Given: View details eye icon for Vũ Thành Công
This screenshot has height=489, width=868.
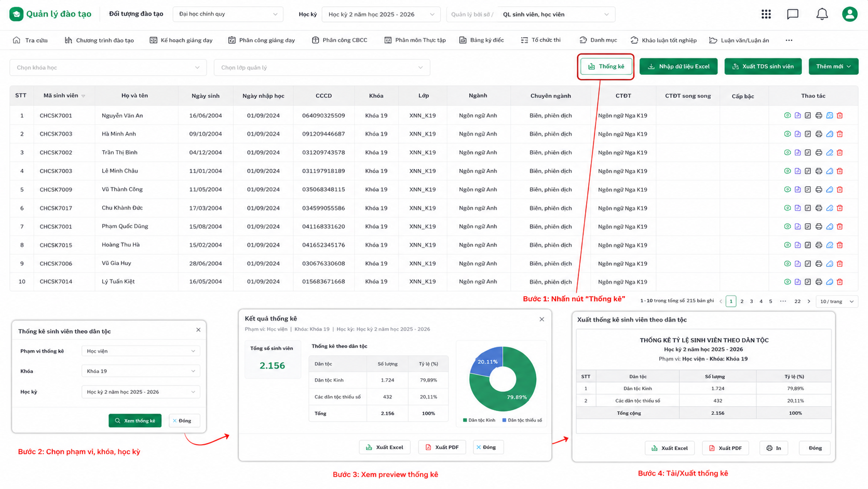Looking at the screenshot, I should point(787,190).
